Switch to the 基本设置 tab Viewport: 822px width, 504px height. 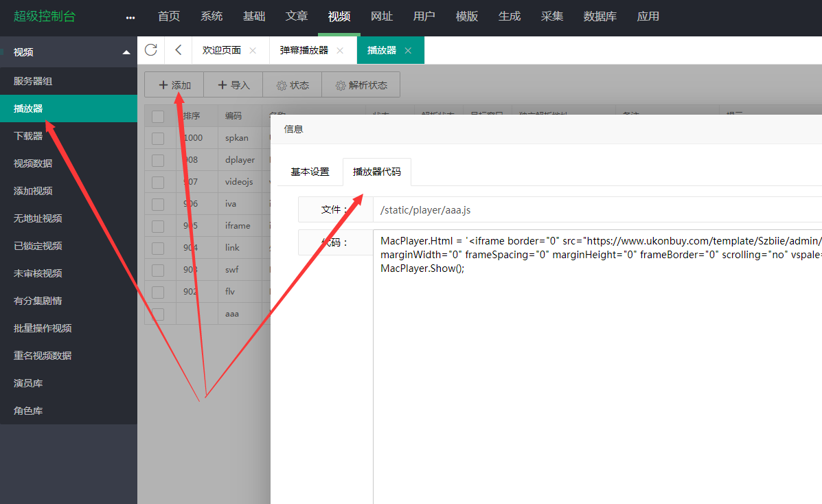tap(310, 172)
